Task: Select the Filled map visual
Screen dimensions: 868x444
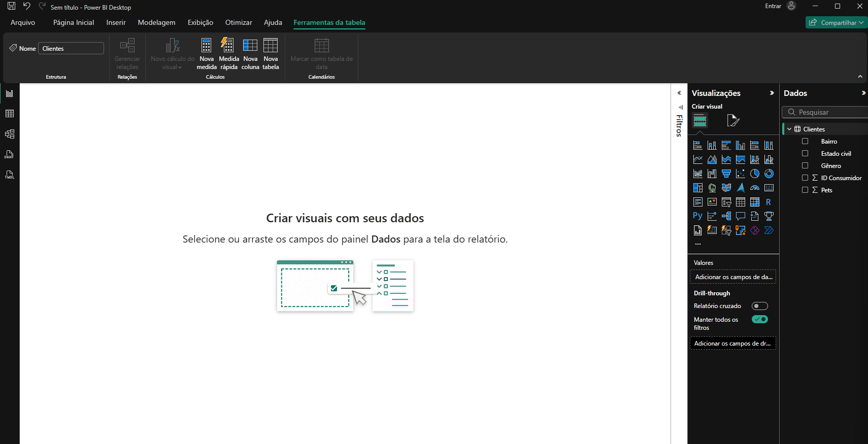Action: coord(726,188)
